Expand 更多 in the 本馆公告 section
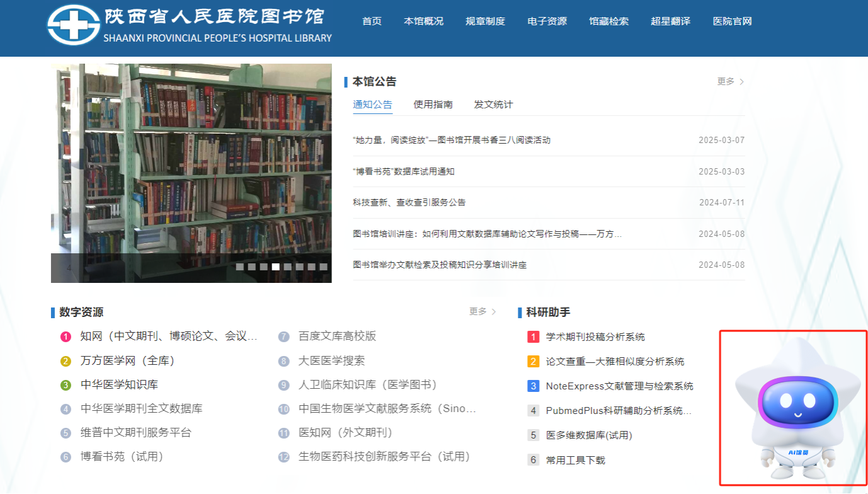868x494 pixels. click(730, 81)
